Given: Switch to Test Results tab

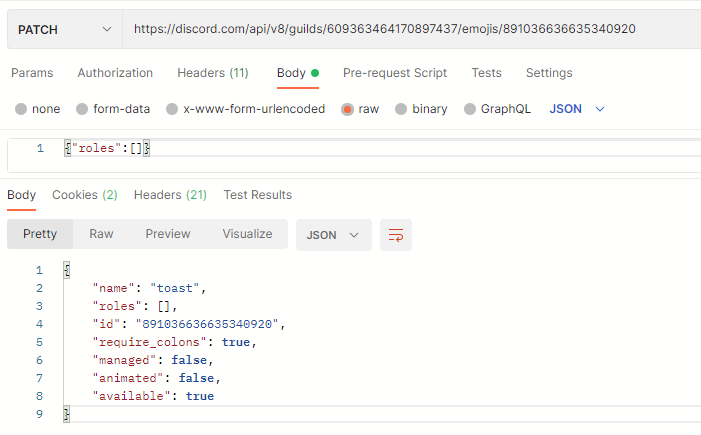Looking at the screenshot, I should coord(258,195).
